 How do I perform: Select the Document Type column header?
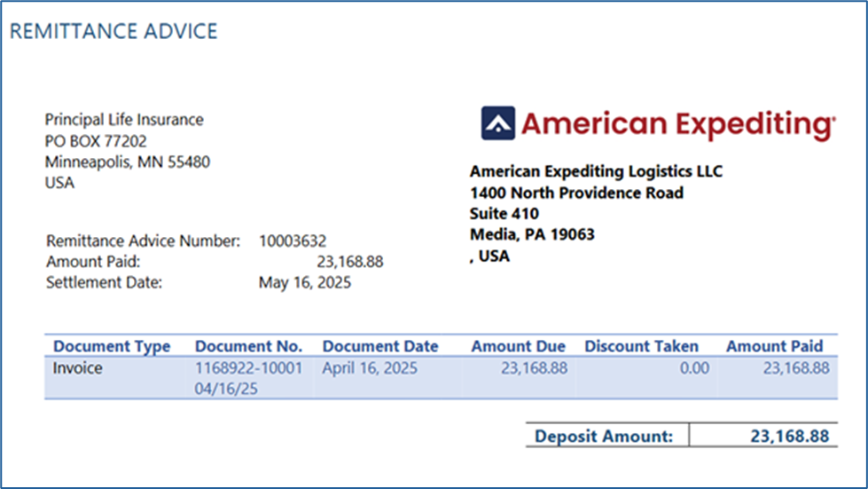pos(112,347)
